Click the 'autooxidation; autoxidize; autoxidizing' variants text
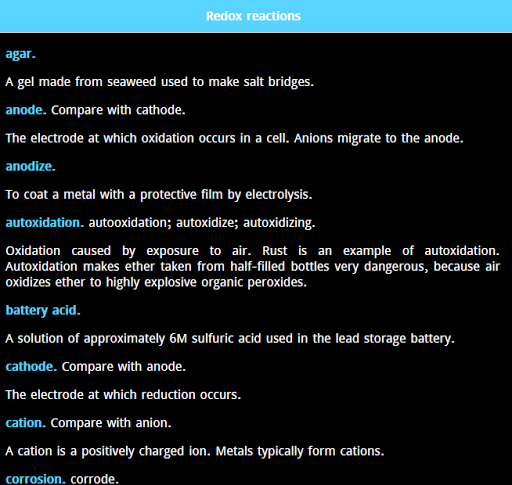Screen dimensions: 512x485 [202, 223]
